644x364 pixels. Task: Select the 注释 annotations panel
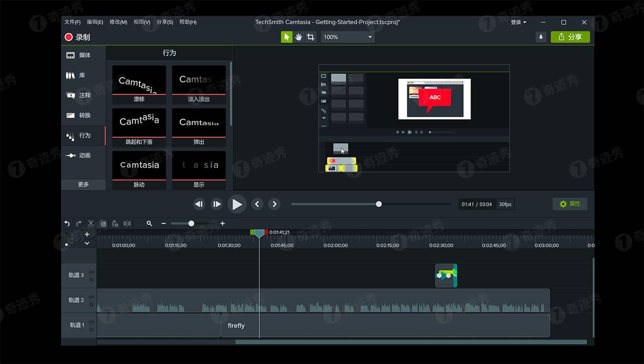coord(83,95)
